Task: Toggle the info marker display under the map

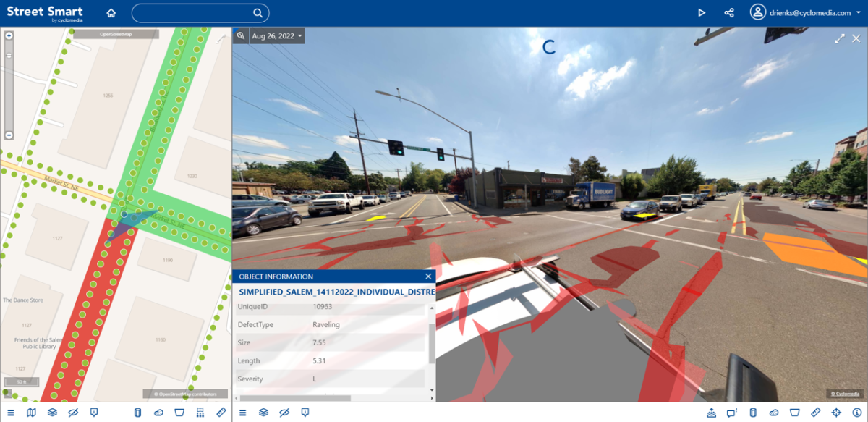Action: 93,413
